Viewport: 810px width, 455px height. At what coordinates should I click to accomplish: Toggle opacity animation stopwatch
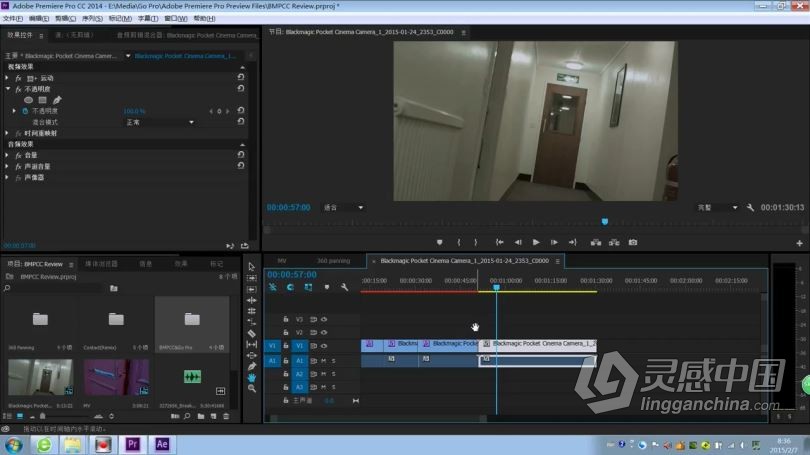(x=25, y=111)
